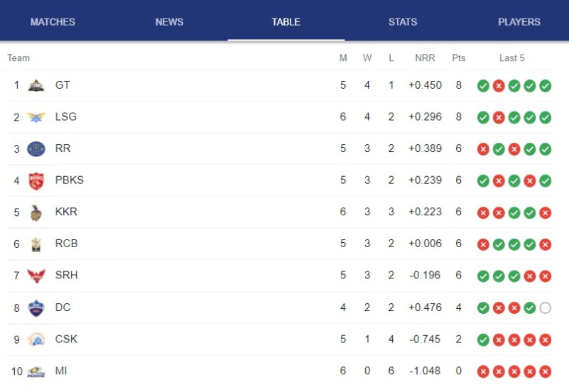This screenshot has width=569, height=392.
Task: Go to the Stats tab
Action: point(403,22)
